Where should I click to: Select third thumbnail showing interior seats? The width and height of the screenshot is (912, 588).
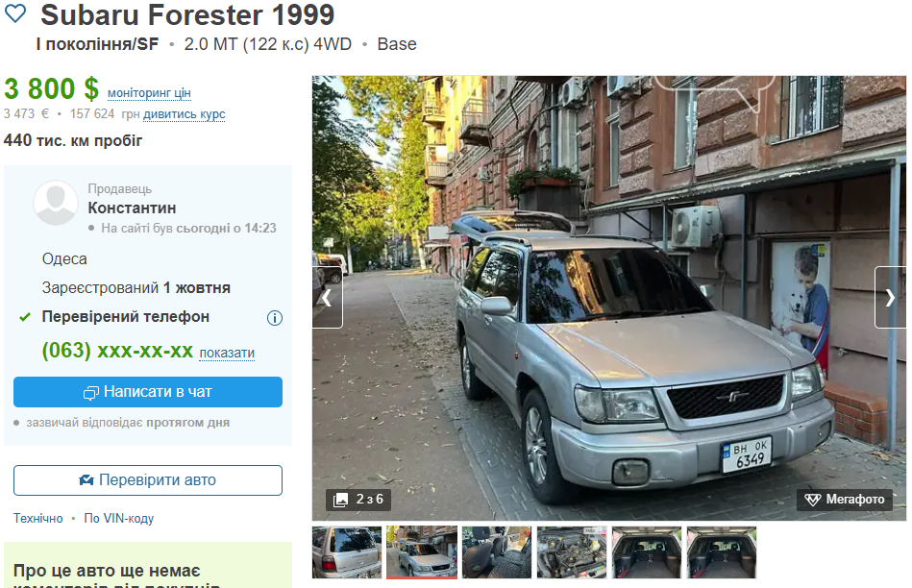tap(497, 551)
